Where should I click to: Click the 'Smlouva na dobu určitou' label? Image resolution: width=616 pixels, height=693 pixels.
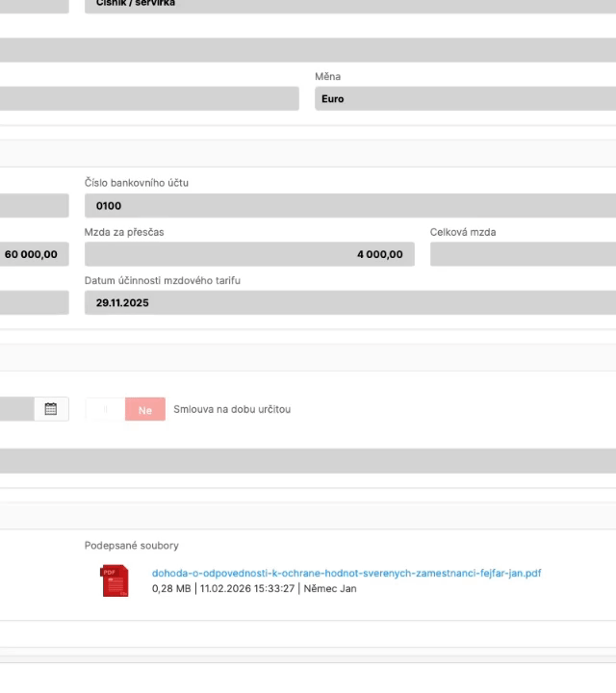click(x=232, y=409)
